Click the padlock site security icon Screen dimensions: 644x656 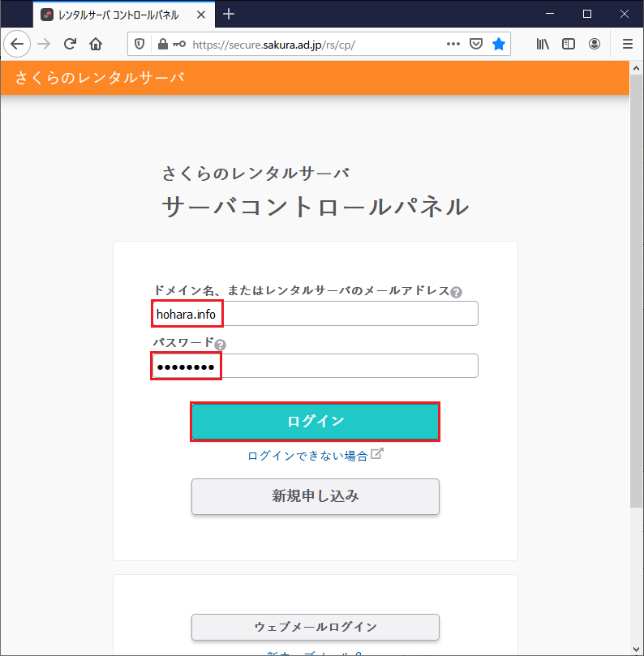tap(162, 44)
